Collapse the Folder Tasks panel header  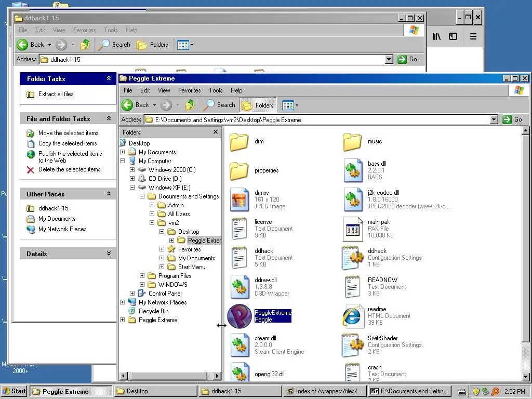point(68,79)
